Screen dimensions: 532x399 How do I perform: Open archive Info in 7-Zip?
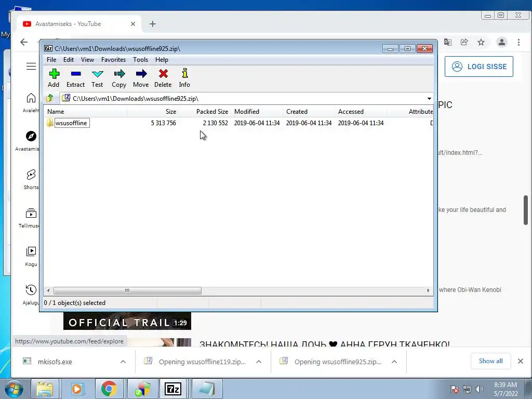tap(184, 78)
